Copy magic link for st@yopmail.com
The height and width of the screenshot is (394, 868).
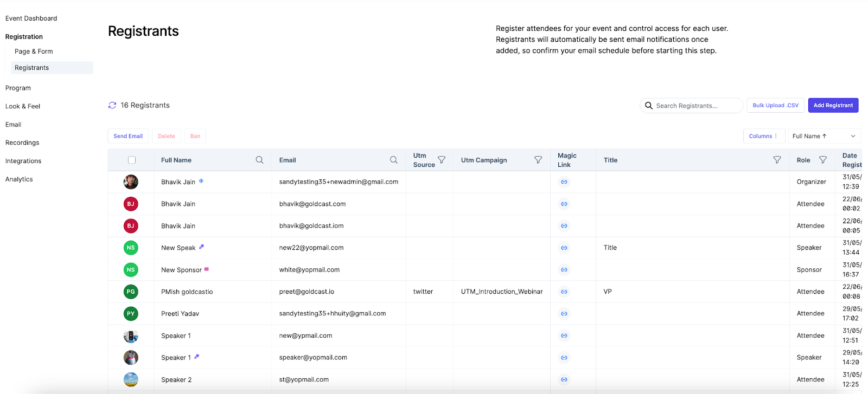point(564,379)
